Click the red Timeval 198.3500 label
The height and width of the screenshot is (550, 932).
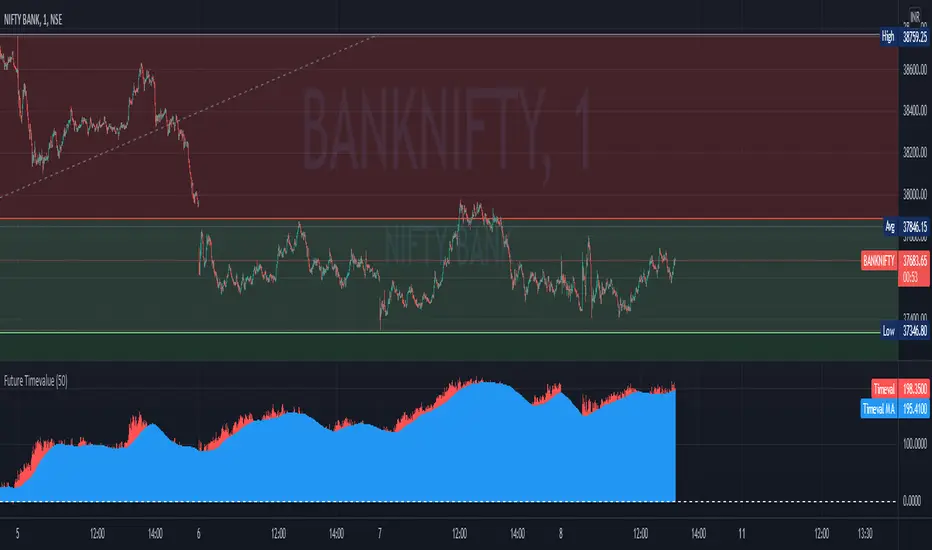tap(900, 389)
